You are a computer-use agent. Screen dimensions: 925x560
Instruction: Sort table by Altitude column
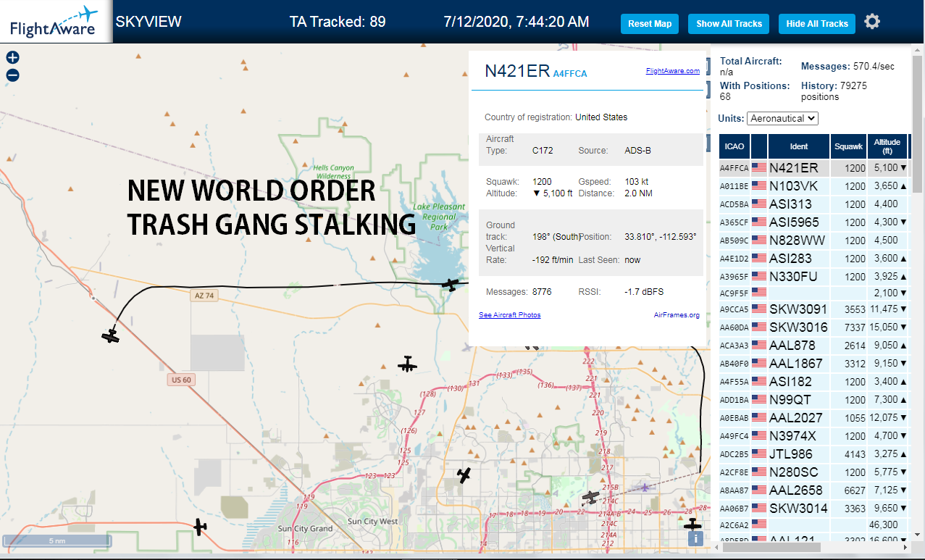point(887,146)
